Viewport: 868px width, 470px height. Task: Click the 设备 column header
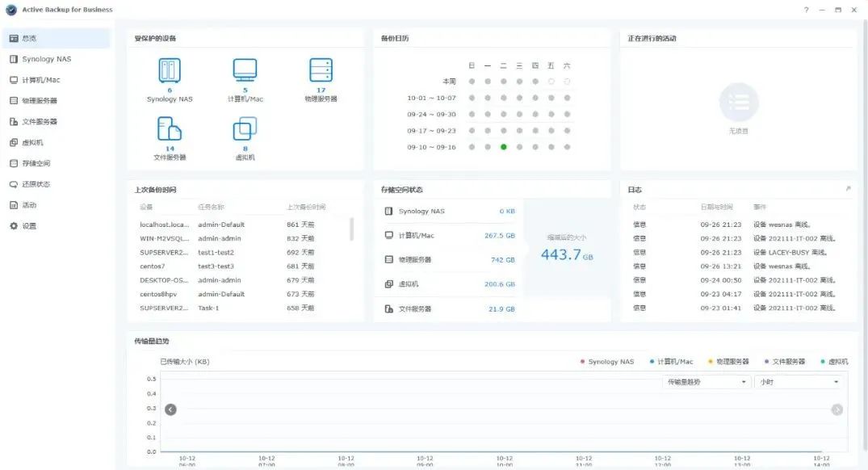[x=146, y=207]
